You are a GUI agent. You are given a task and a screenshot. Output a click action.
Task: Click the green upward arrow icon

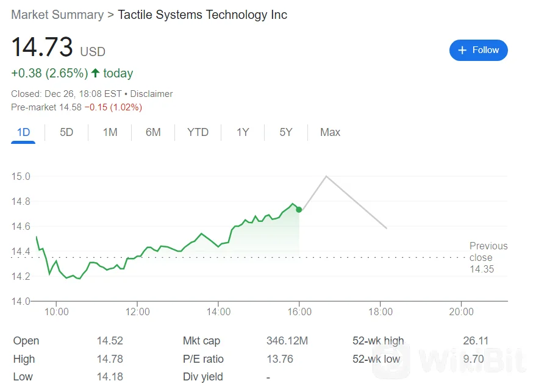[95, 73]
